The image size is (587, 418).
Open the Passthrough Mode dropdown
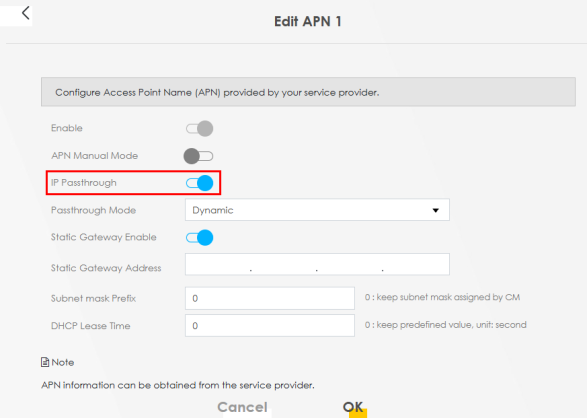(317, 210)
